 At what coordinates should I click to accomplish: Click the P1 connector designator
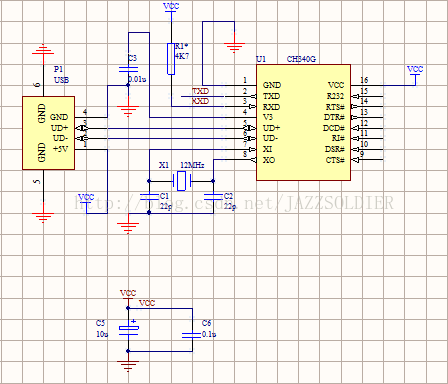[x=58, y=69]
